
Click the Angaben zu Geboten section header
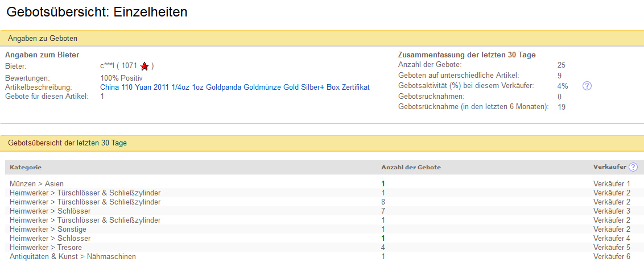point(43,38)
